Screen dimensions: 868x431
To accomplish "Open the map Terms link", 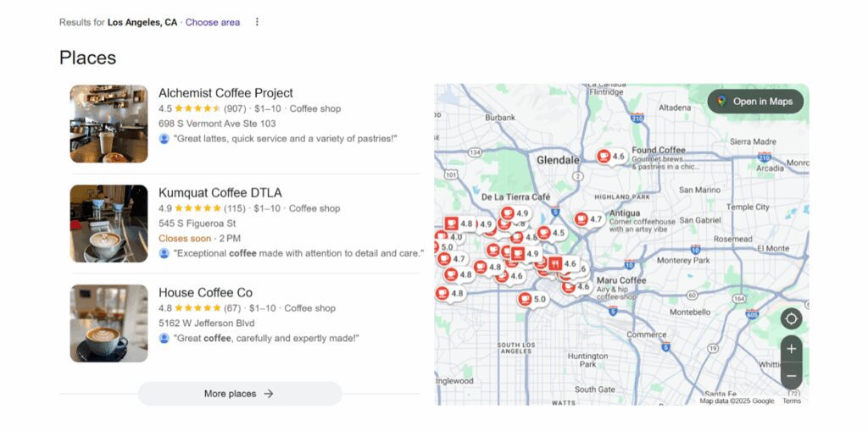I will coord(792,401).
